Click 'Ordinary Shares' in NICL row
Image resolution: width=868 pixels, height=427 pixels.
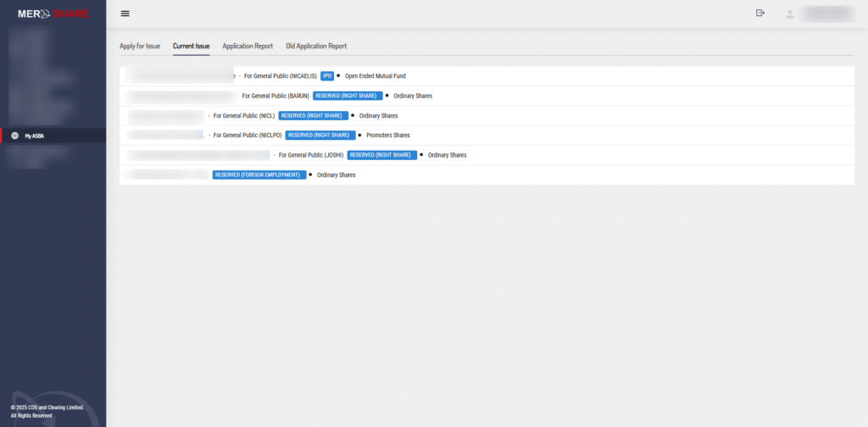pos(379,115)
